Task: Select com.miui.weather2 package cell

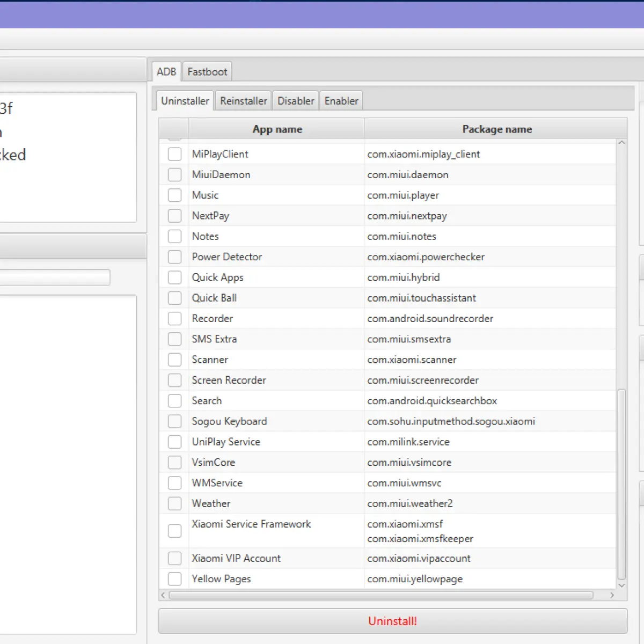Action: pyautogui.click(x=490, y=504)
